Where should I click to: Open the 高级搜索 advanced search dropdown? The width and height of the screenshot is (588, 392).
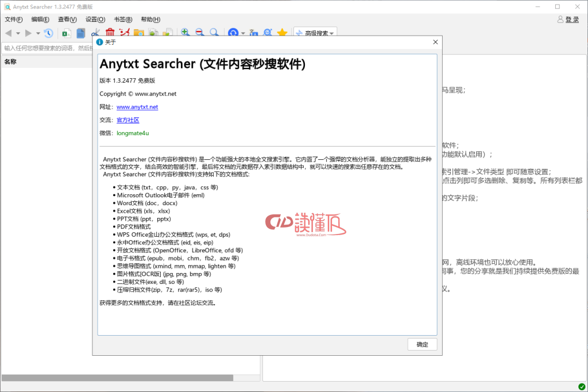pos(315,33)
